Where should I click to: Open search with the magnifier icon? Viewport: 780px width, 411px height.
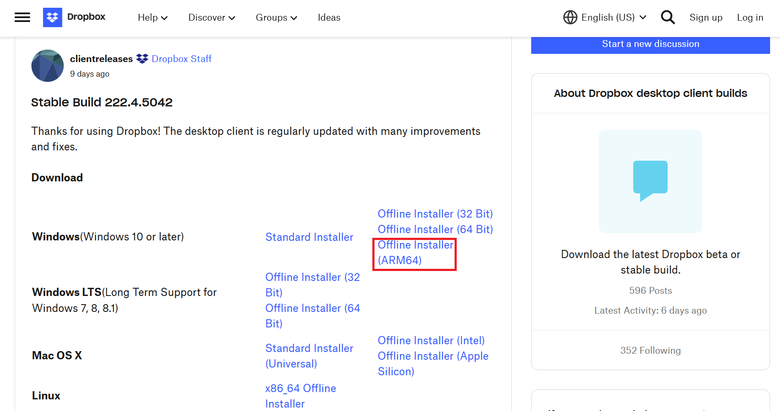coord(668,17)
